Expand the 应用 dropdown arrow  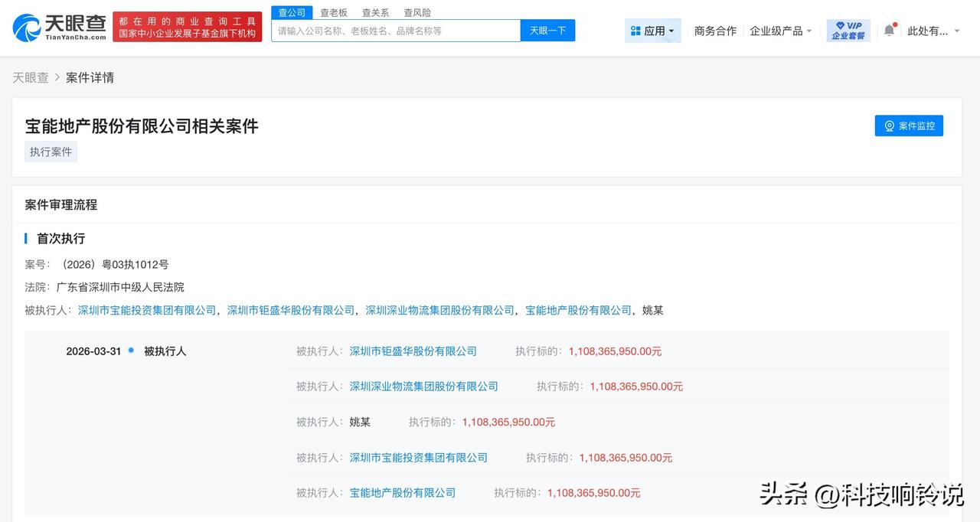click(x=671, y=31)
